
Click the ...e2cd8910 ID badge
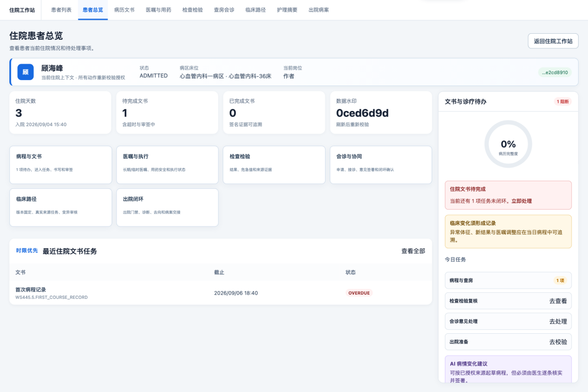coord(555,72)
